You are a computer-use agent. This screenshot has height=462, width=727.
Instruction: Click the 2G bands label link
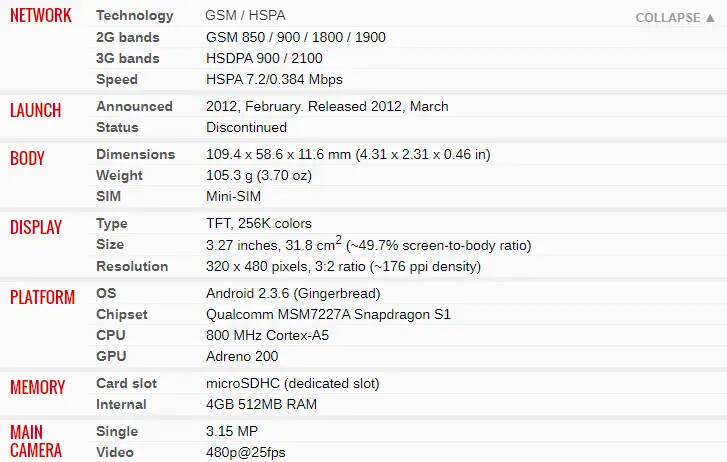click(127, 37)
